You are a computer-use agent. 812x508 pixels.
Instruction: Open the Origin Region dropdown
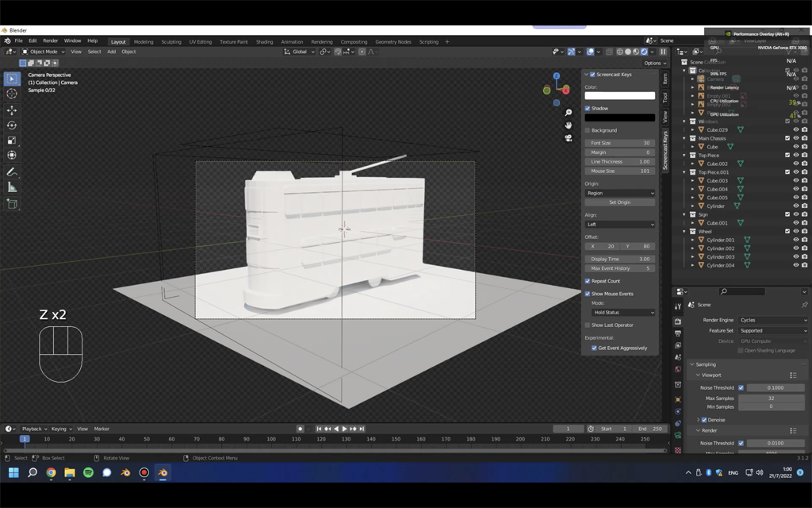click(620, 193)
